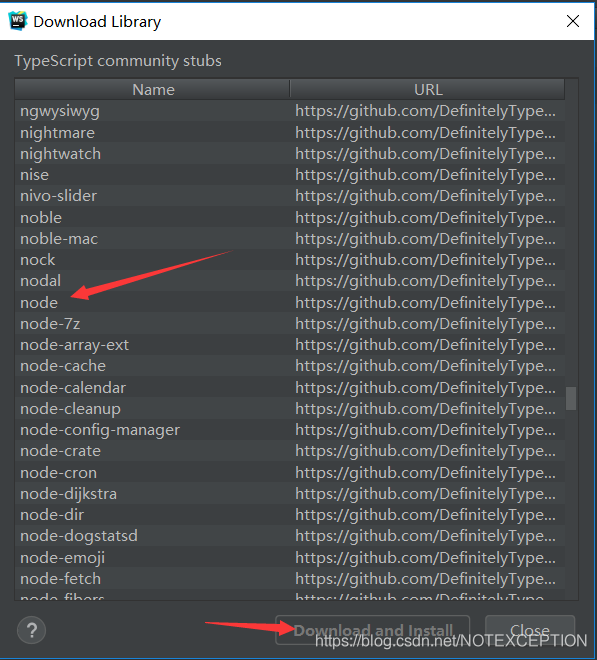Viewport: 597px width, 660px height.
Task: Click the Download and Install button
Action: click(373, 630)
